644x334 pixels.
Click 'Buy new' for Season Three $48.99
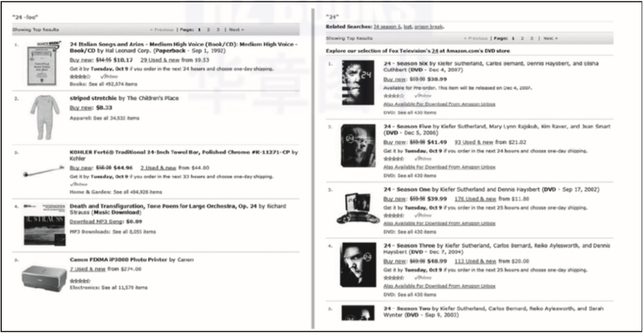point(395,261)
